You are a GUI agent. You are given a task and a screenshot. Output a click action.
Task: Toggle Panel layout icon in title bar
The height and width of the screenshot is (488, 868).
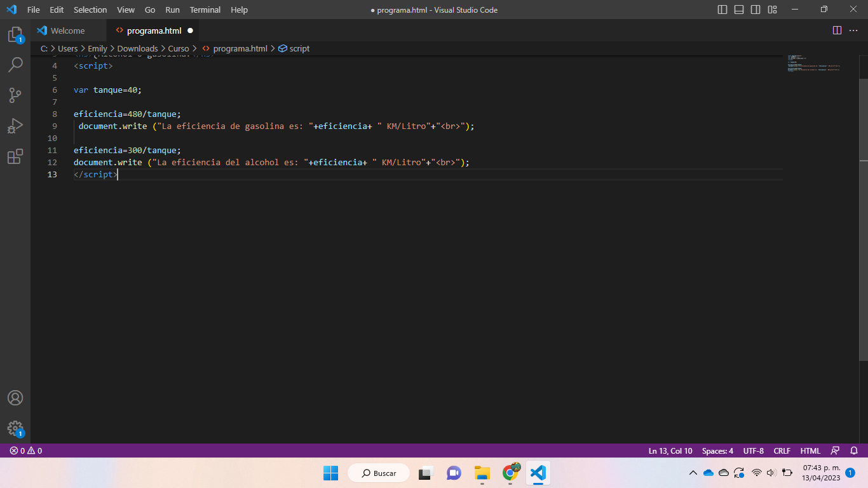pos(739,10)
